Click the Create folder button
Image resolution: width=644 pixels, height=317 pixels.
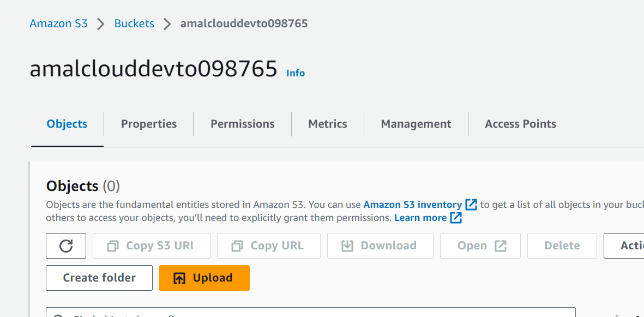[x=99, y=278]
